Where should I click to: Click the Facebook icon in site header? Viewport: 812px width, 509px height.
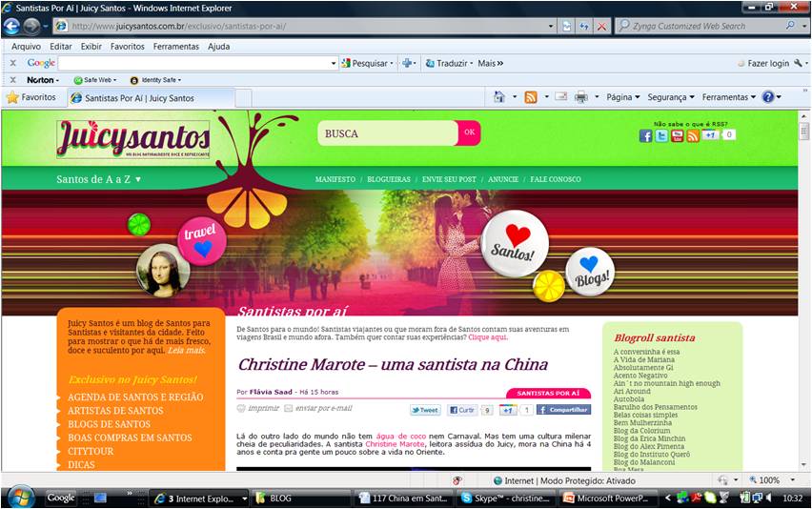click(x=645, y=136)
